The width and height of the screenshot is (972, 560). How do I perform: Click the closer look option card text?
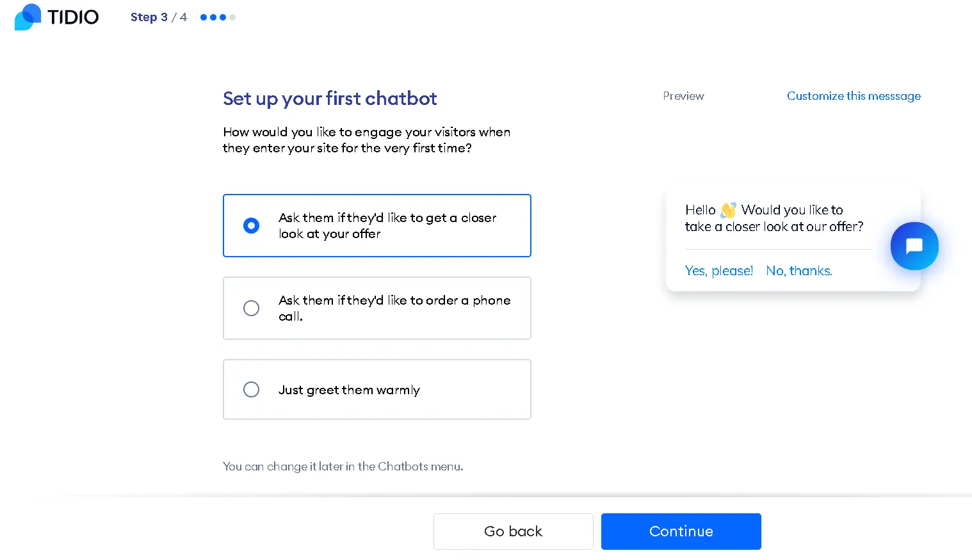tap(387, 225)
